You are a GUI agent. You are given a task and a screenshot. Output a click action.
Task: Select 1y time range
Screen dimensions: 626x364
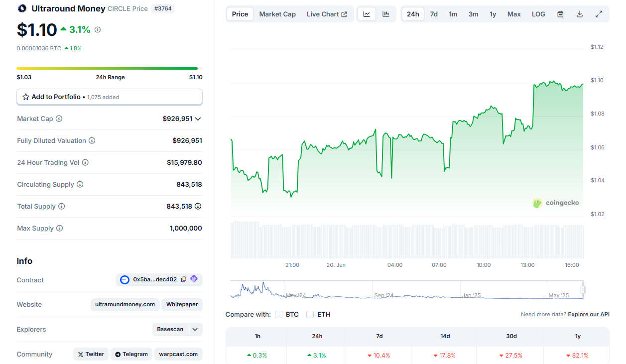coord(493,14)
